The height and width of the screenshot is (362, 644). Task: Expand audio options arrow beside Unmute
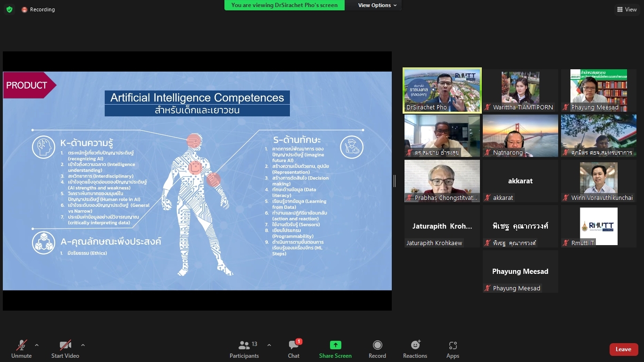(x=37, y=345)
